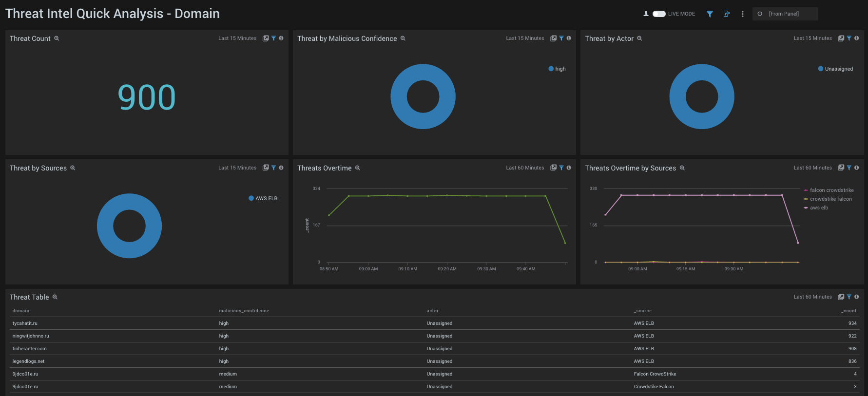Click the legendlogs.net domain in table

28,361
